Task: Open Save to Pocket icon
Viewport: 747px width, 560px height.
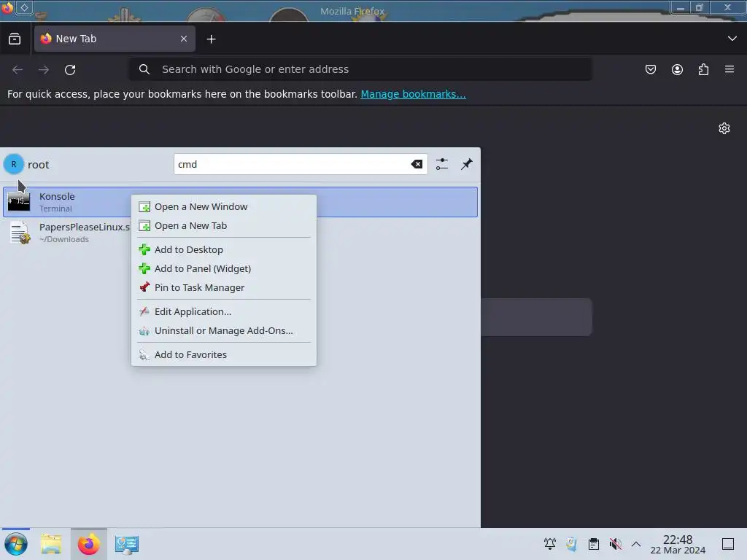Action: pos(651,69)
